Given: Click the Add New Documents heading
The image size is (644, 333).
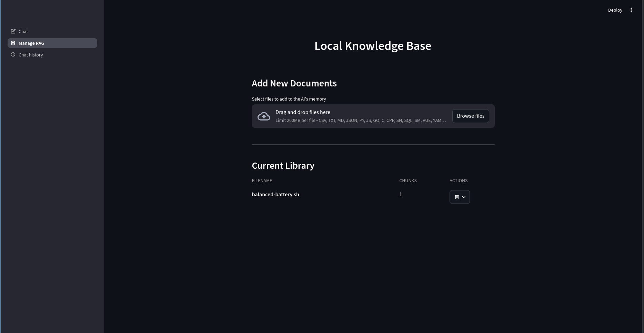Looking at the screenshot, I should pyautogui.click(x=294, y=83).
